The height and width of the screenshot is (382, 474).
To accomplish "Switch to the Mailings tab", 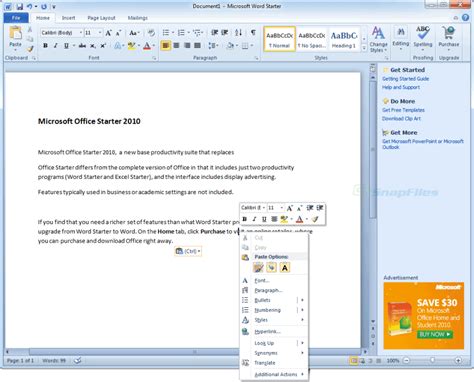I will pos(138,18).
